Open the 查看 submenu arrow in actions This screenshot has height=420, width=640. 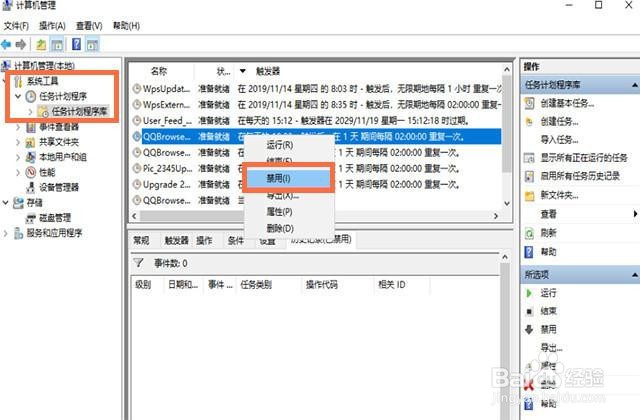click(x=636, y=214)
